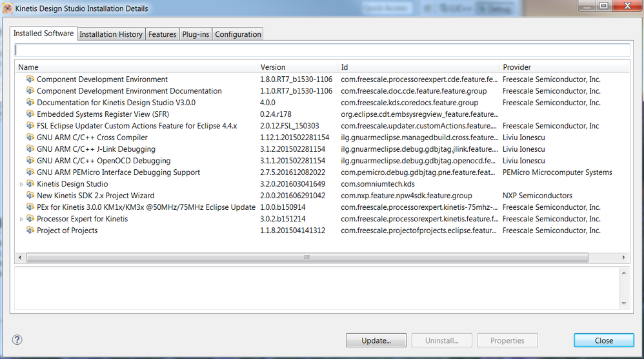
Task: Click the Kinetis Design Studio title bar icon
Action: 7,8
